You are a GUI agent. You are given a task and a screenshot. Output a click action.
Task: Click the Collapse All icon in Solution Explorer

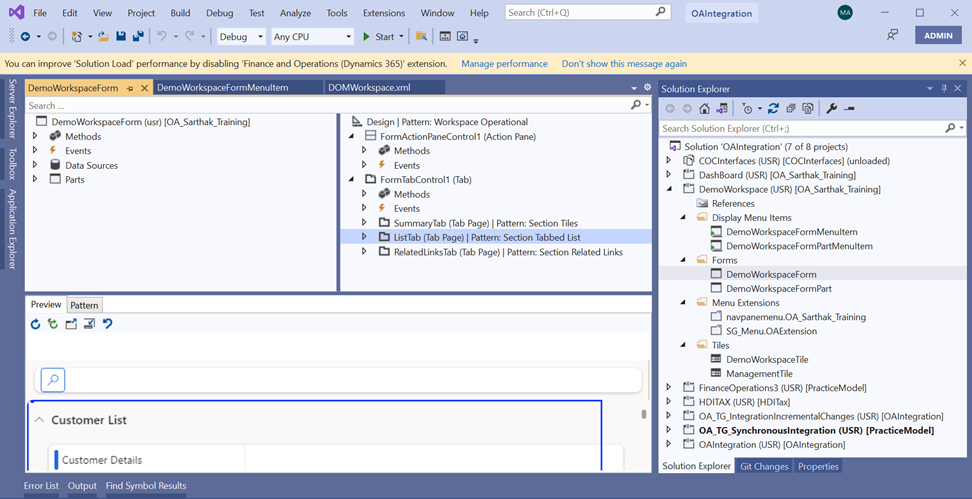pyautogui.click(x=791, y=108)
